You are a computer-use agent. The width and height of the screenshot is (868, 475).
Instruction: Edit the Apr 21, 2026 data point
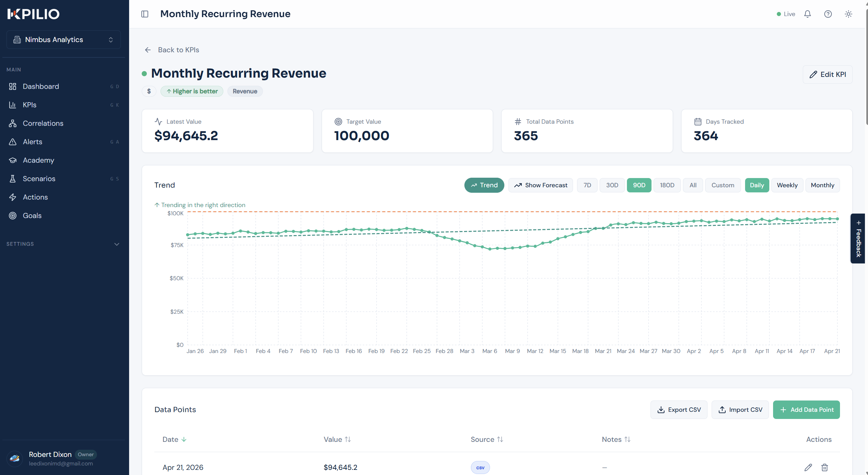[808, 467]
